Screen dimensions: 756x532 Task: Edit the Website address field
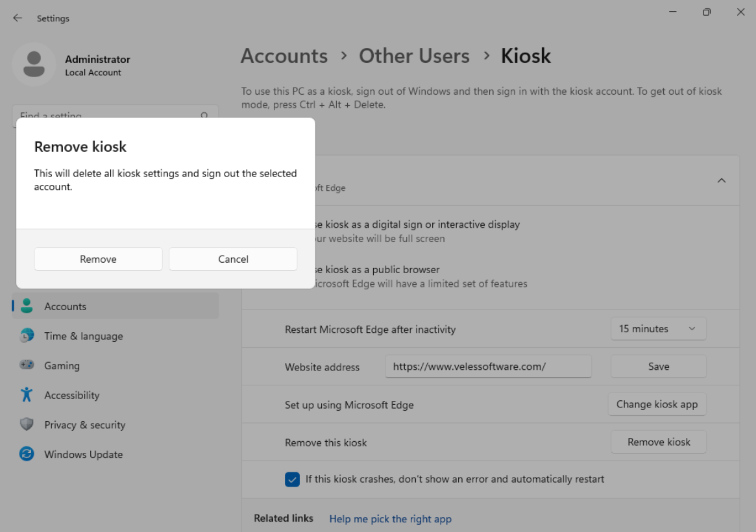click(489, 367)
